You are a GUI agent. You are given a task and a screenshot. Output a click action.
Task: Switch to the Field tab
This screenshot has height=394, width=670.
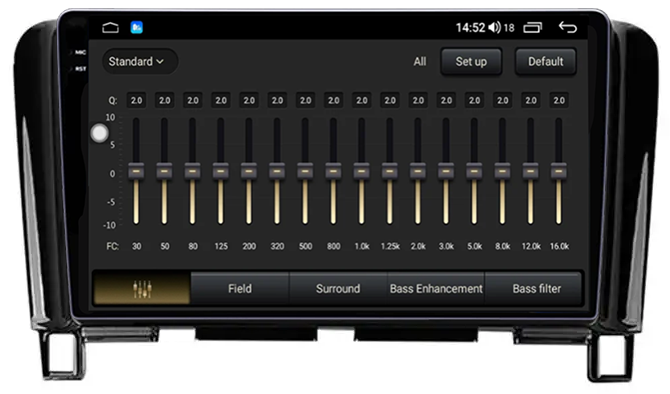[240, 289]
